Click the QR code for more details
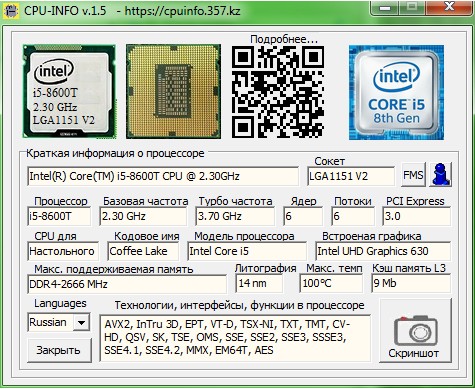475x389 pixels. 278,92
